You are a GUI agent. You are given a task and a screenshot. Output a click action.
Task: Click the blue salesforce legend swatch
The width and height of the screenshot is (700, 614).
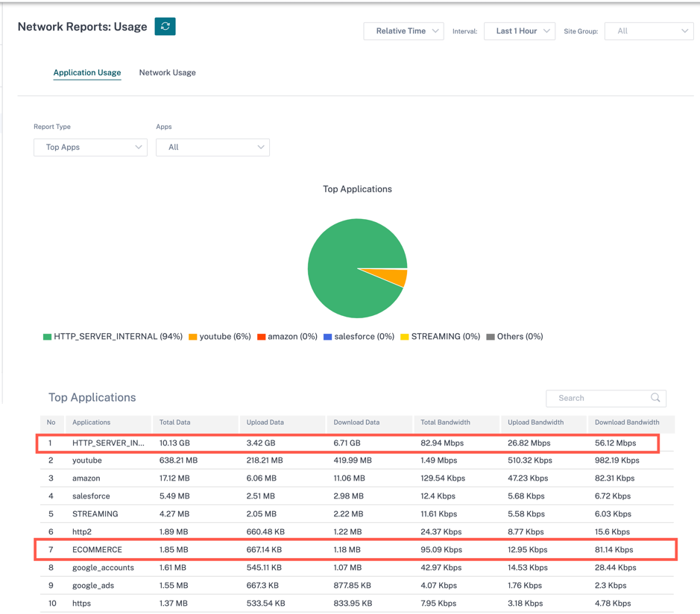pyautogui.click(x=328, y=337)
